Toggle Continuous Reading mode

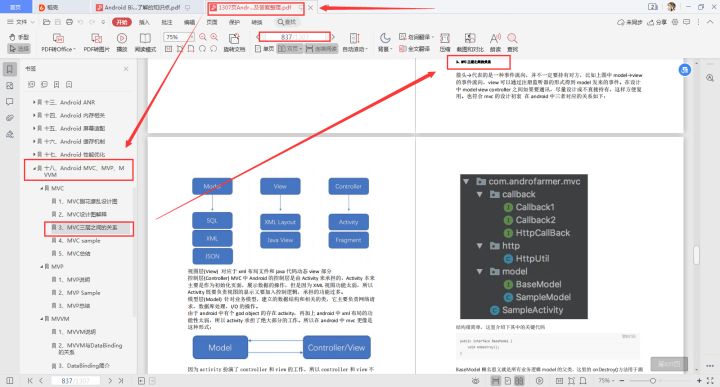pos(321,49)
